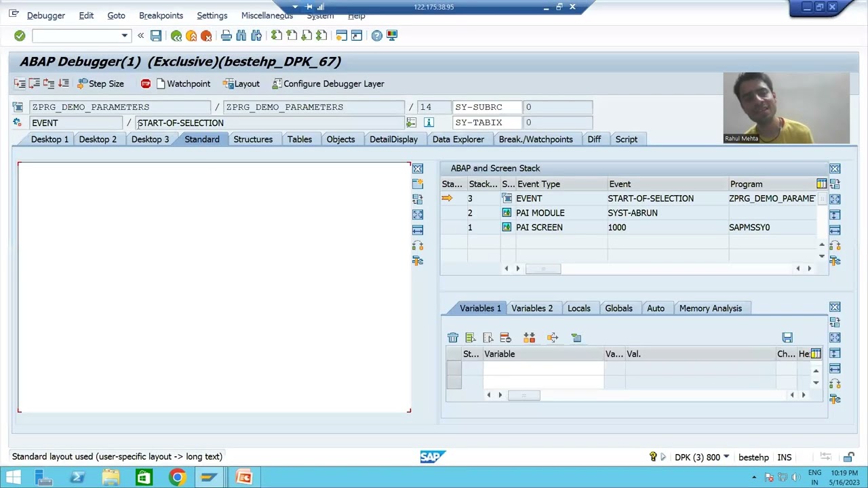
Task: Open column configuration icon in ABAP Stack table
Action: 822,184
